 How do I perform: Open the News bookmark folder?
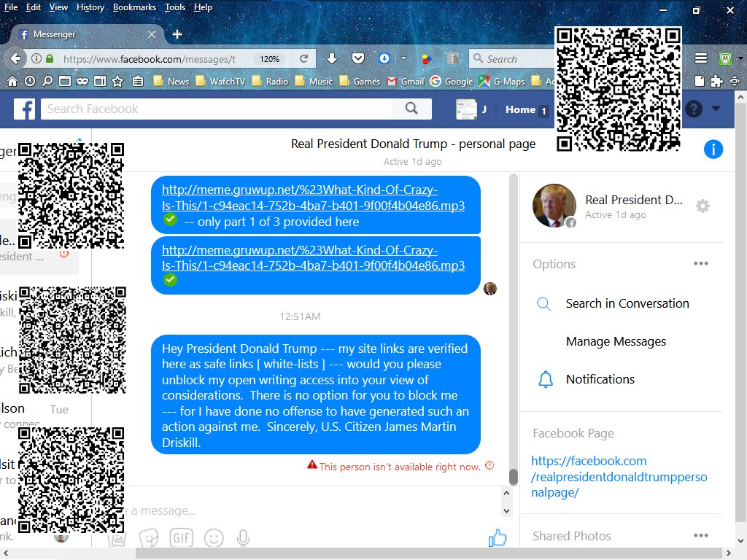point(171,82)
